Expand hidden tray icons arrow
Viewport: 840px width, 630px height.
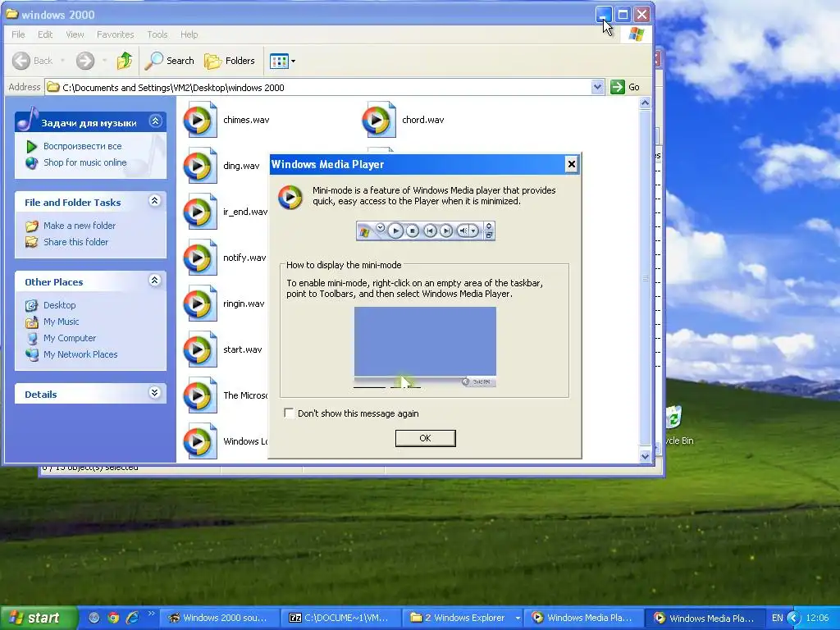coord(793,618)
